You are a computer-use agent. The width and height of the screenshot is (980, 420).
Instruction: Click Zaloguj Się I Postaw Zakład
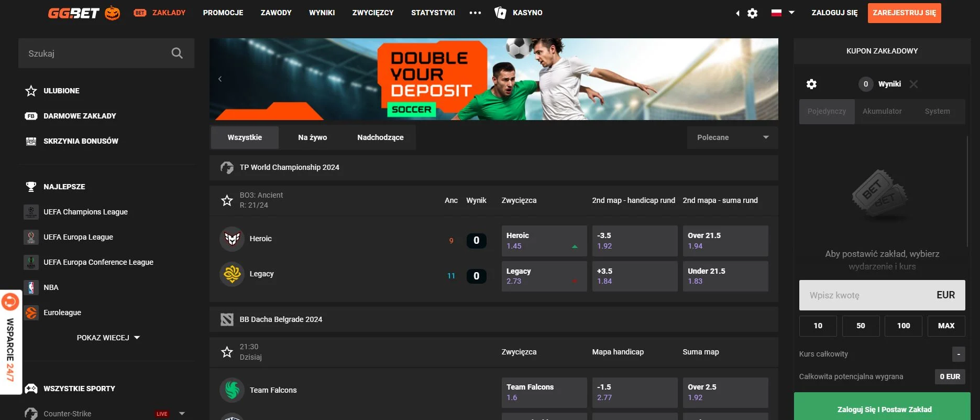[x=882, y=407]
